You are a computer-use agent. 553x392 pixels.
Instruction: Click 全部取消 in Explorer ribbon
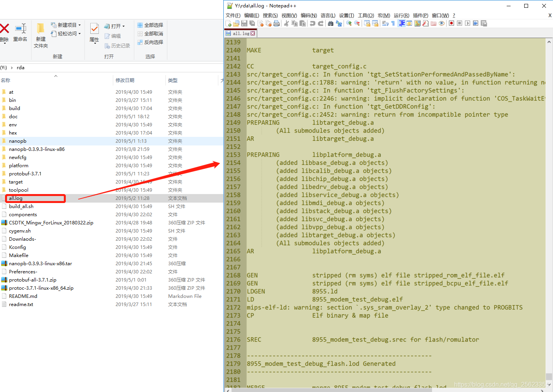(x=150, y=34)
